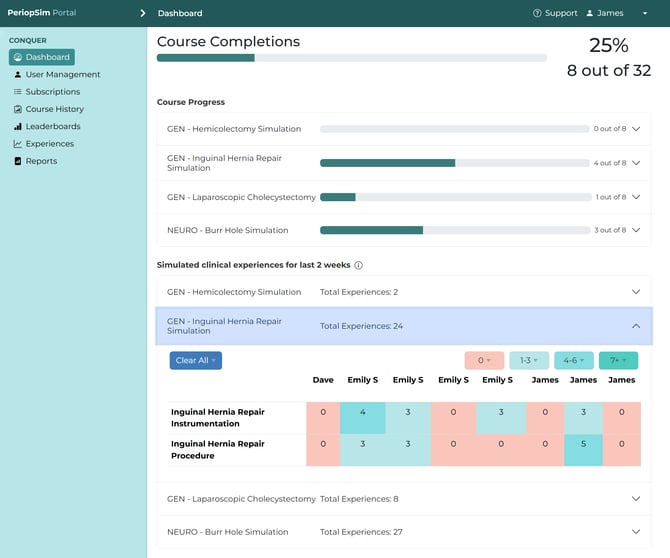Click the 4 out of 8 label
This screenshot has height=558, width=670.
click(x=610, y=163)
